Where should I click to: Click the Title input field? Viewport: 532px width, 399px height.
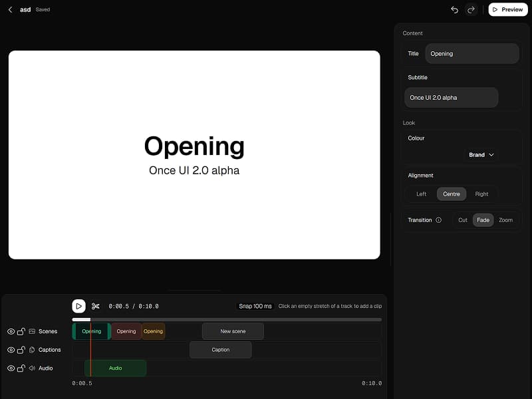tap(472, 54)
